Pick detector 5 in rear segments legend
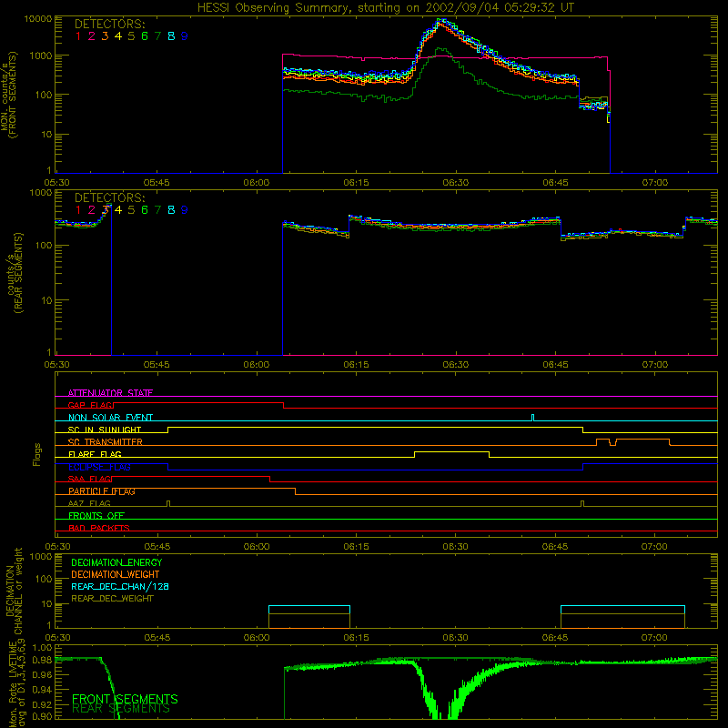Viewport: 728px width, 728px height. point(131,210)
